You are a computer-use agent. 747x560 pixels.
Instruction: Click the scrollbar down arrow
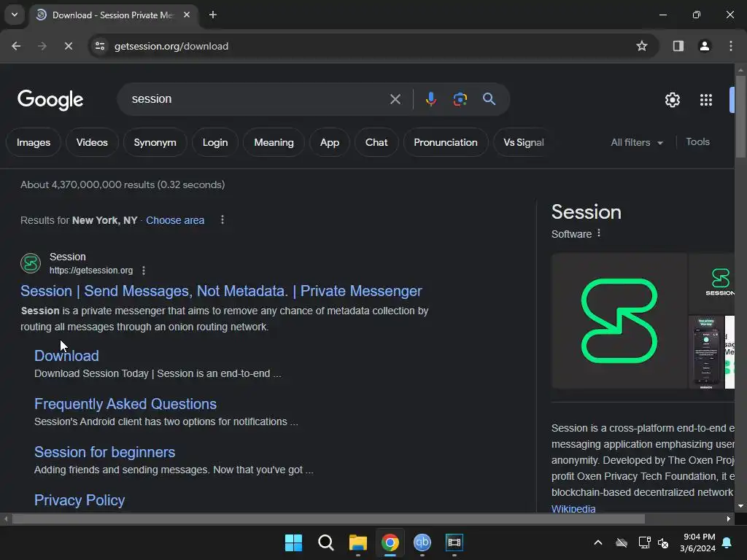pos(740,506)
